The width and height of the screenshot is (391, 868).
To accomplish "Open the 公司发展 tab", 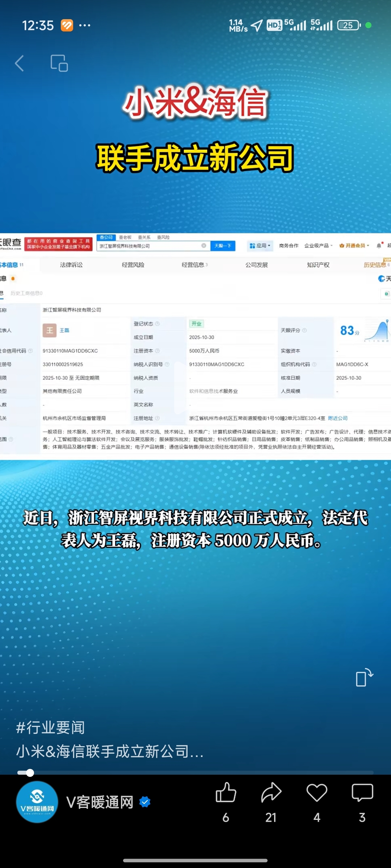I will pos(256,265).
